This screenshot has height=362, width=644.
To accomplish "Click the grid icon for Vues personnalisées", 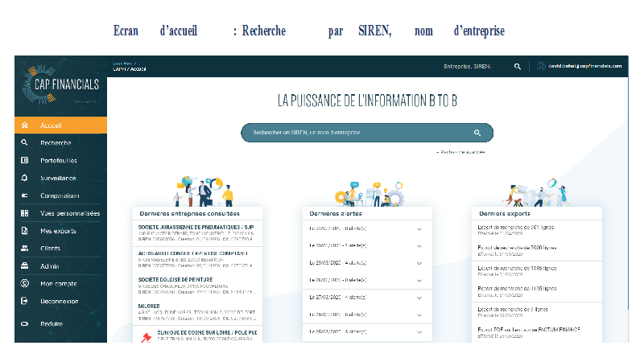I will (x=24, y=213).
